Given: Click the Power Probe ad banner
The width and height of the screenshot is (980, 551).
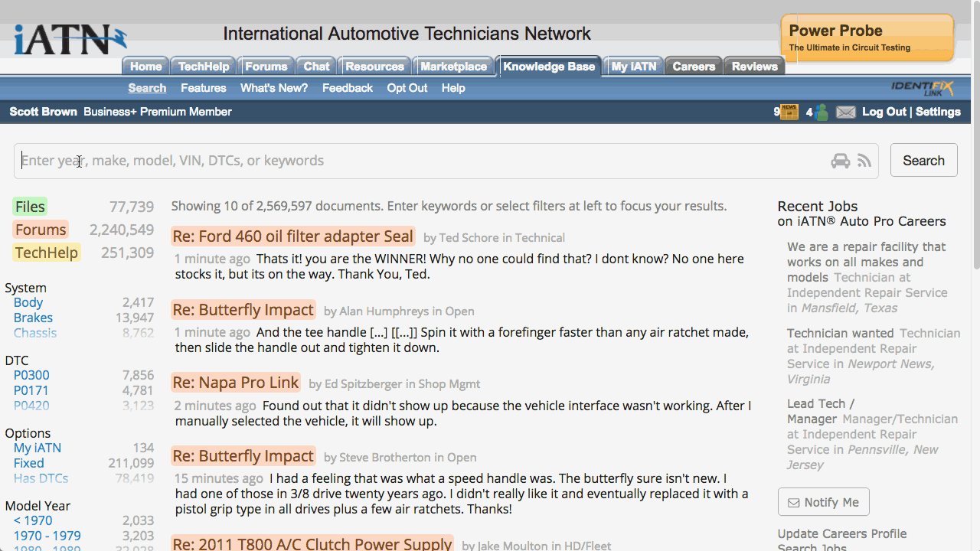Looking at the screenshot, I should (867, 38).
